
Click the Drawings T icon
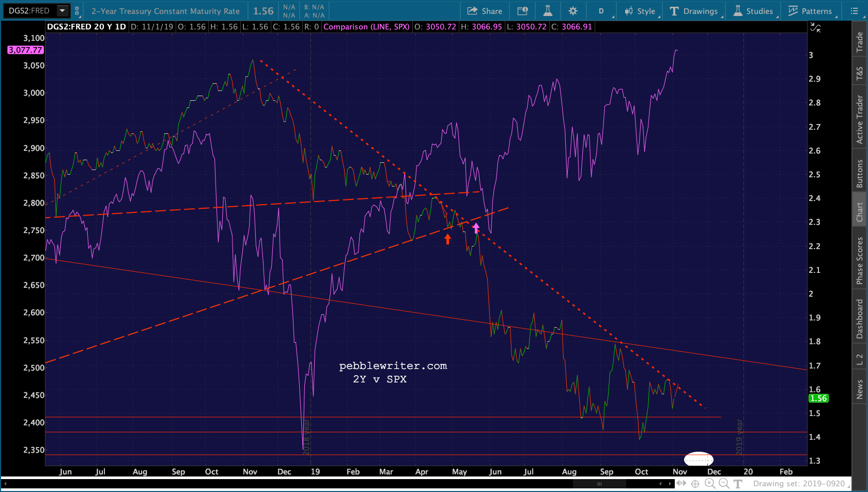tap(674, 11)
